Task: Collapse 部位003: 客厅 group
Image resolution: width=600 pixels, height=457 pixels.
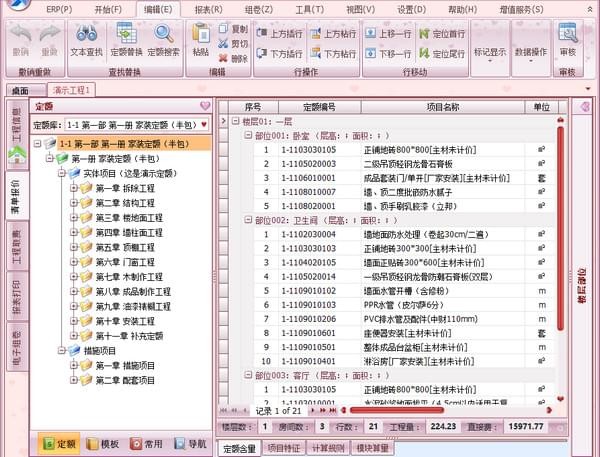Action: pyautogui.click(x=248, y=375)
